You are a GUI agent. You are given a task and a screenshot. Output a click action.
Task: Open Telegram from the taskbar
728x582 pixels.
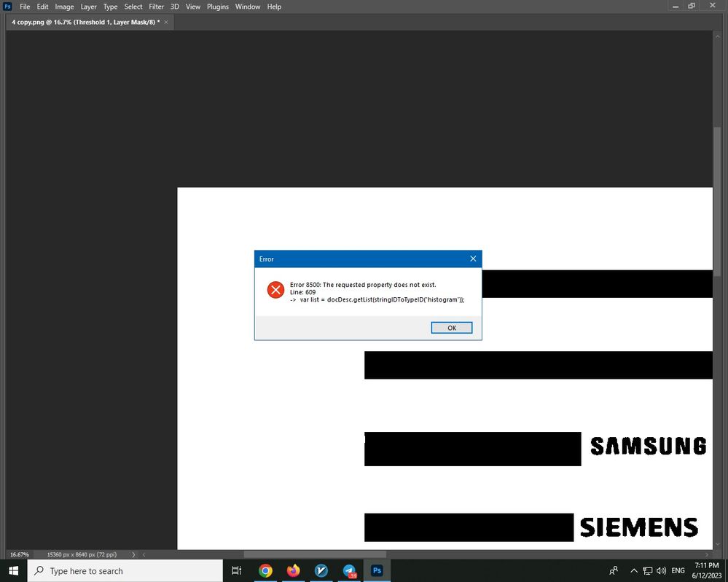tap(349, 571)
